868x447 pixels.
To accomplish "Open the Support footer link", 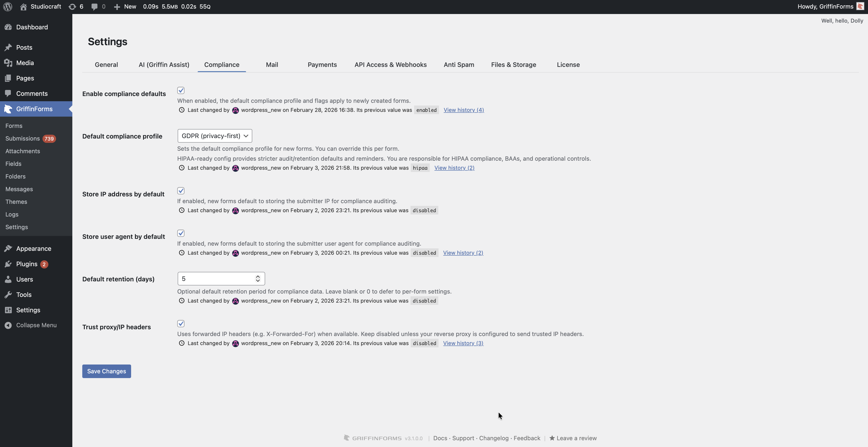I will [x=463, y=438].
